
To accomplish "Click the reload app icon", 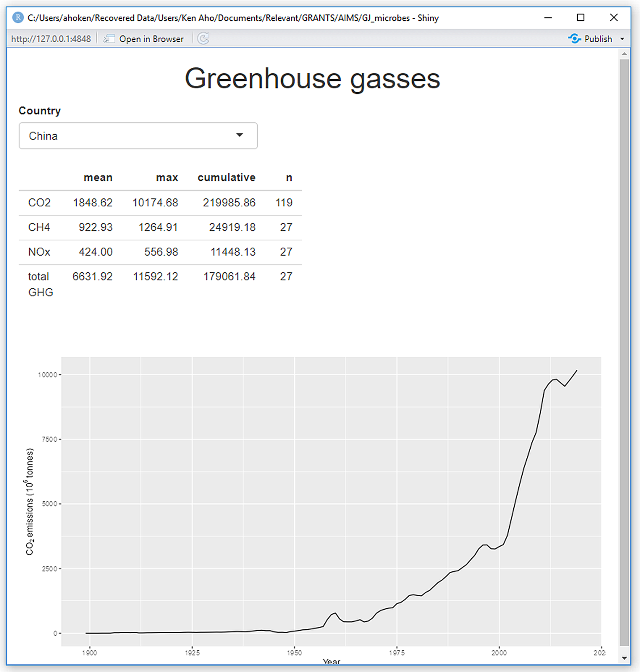I will (x=203, y=38).
